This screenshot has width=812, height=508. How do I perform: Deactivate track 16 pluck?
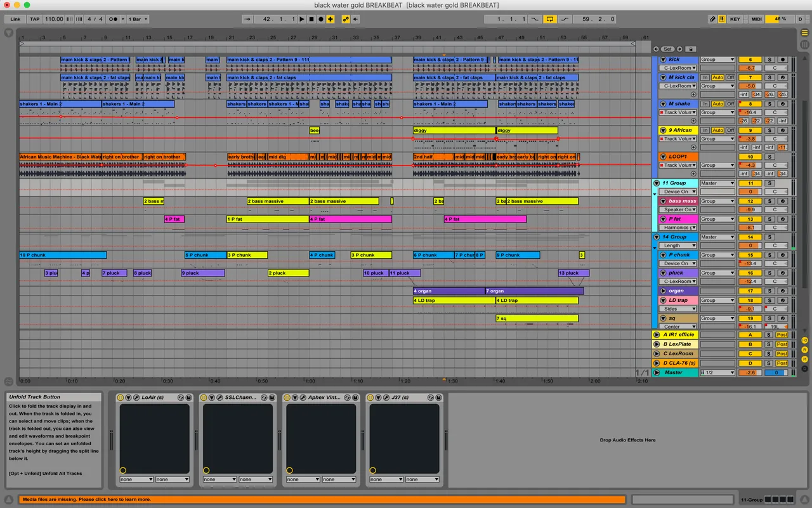[x=750, y=273]
